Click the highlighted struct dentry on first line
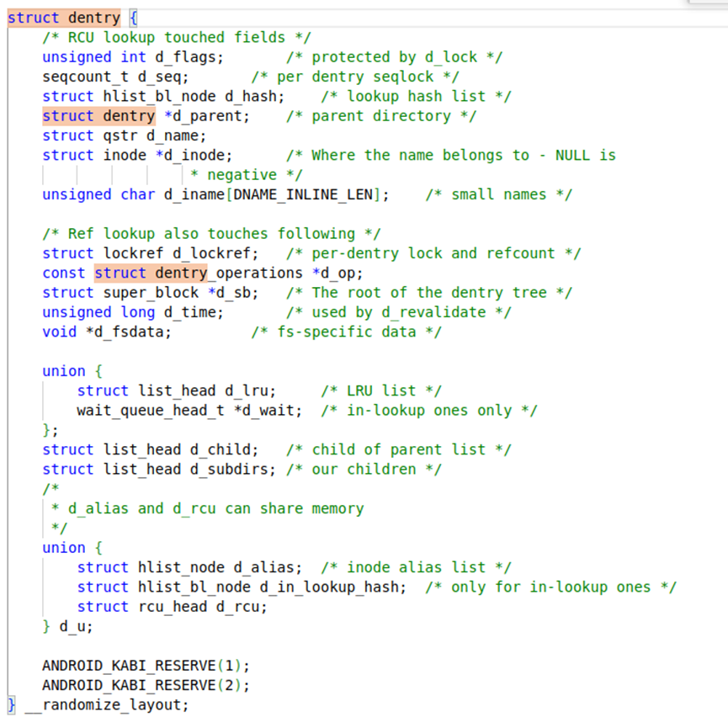 [x=64, y=18]
